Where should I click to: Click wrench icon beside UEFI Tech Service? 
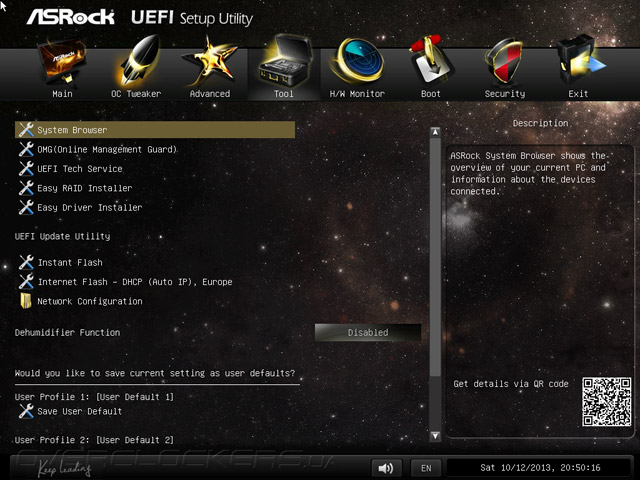point(26,169)
